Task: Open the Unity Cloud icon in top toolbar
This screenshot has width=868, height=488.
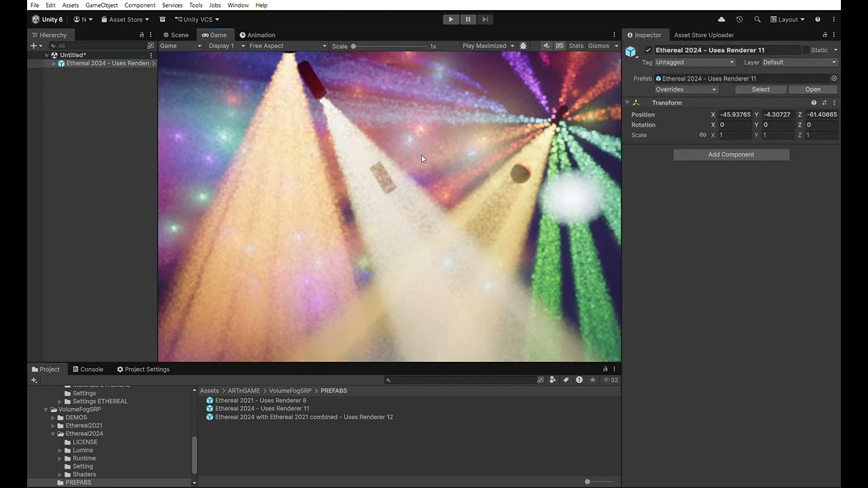Action: (722, 20)
